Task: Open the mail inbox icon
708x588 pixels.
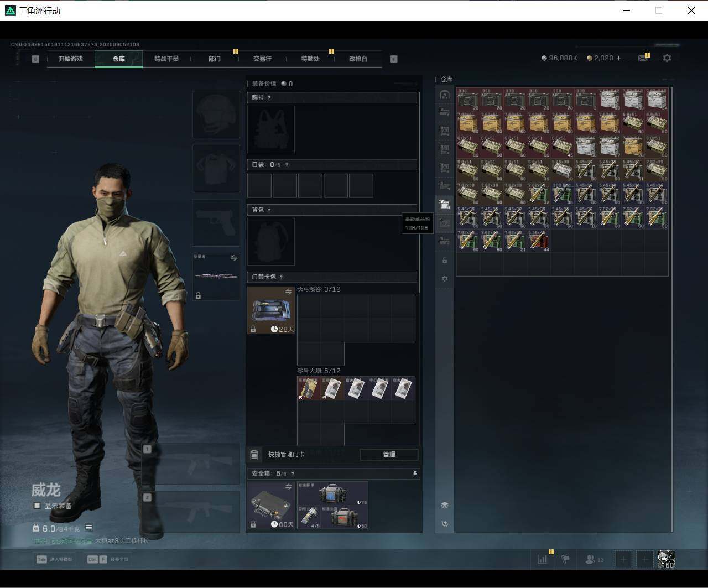Action: [643, 58]
